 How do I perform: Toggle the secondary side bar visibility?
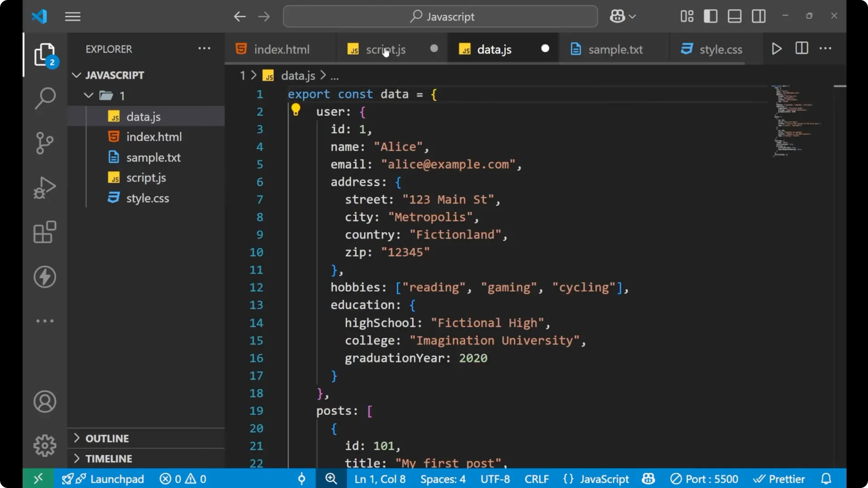(x=759, y=16)
